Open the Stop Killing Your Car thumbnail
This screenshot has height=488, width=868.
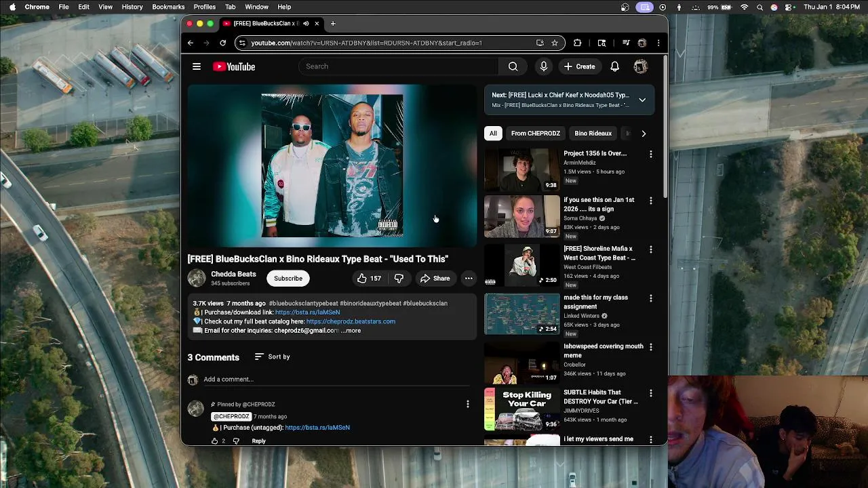(522, 409)
